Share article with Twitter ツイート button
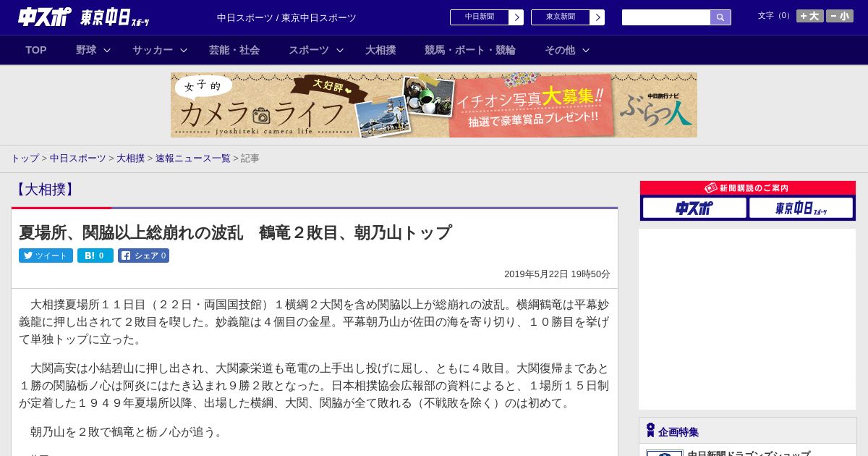 [46, 256]
